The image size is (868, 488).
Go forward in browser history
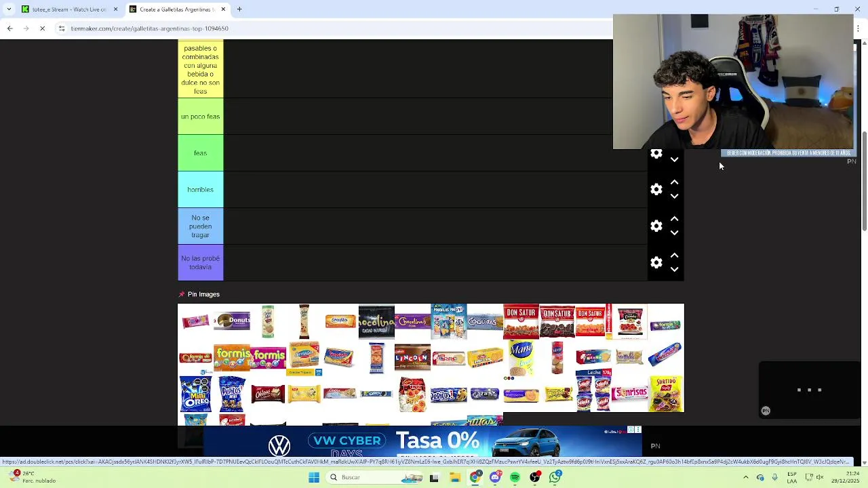point(26,28)
